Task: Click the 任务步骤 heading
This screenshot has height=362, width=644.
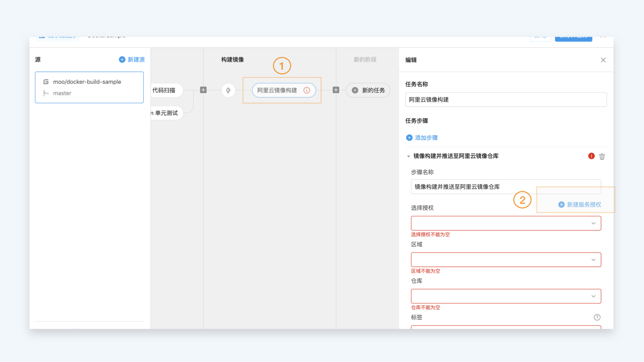Action: 417,121
